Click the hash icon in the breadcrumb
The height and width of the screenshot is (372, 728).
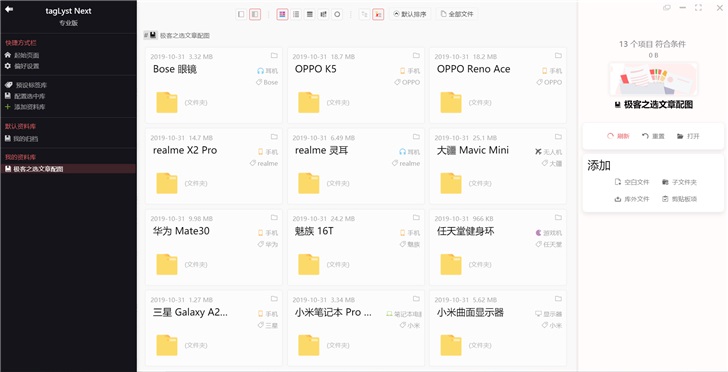[146, 35]
